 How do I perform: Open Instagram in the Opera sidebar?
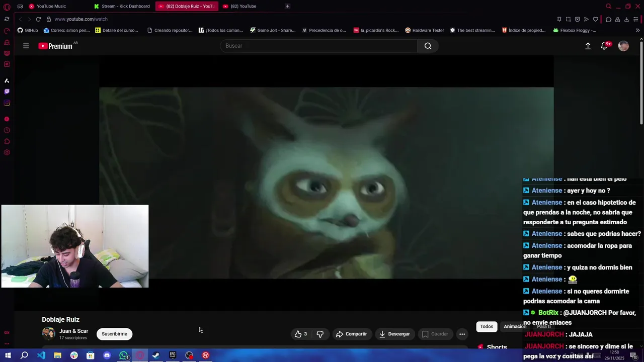pyautogui.click(x=7, y=103)
